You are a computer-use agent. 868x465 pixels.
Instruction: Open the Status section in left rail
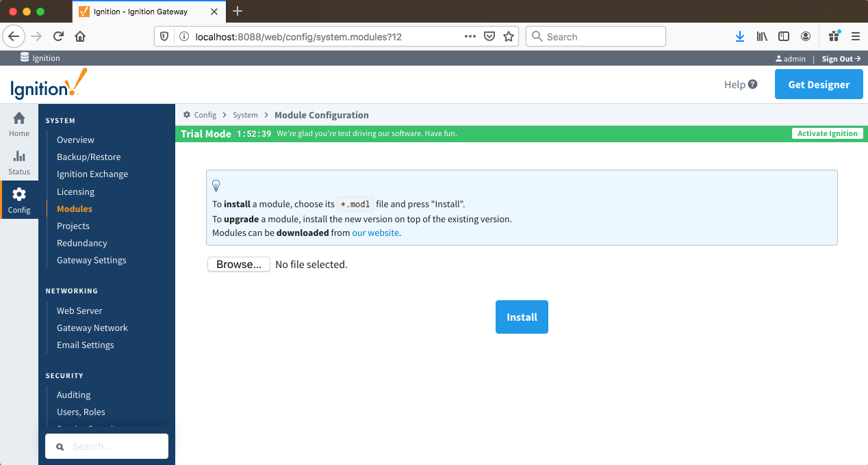pos(19,163)
